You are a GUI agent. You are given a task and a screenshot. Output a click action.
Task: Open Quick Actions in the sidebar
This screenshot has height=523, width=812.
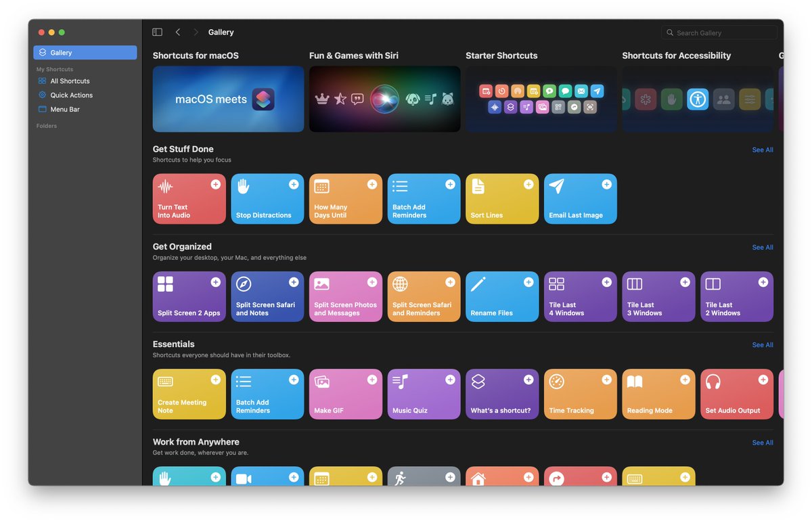click(85, 95)
